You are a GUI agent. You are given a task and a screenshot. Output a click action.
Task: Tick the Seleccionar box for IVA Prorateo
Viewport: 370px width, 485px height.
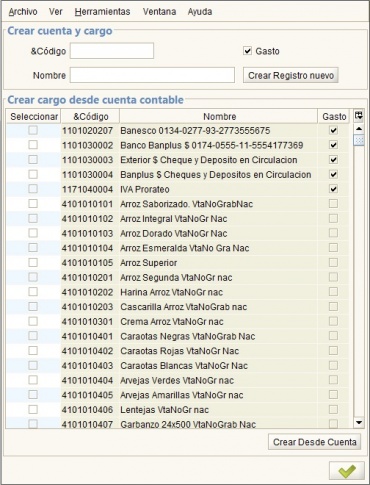pos(33,189)
